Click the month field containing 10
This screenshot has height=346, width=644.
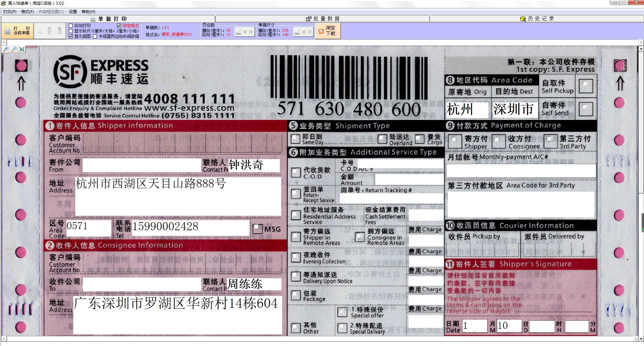pyautogui.click(x=509, y=326)
